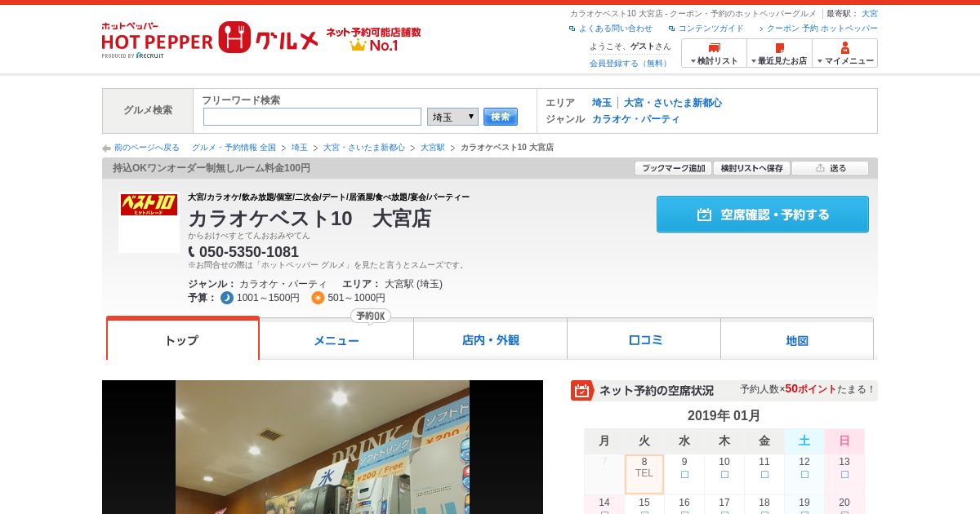Select January 11 availability in calendar
Viewport: 980px width, 514px height.
tap(764, 474)
